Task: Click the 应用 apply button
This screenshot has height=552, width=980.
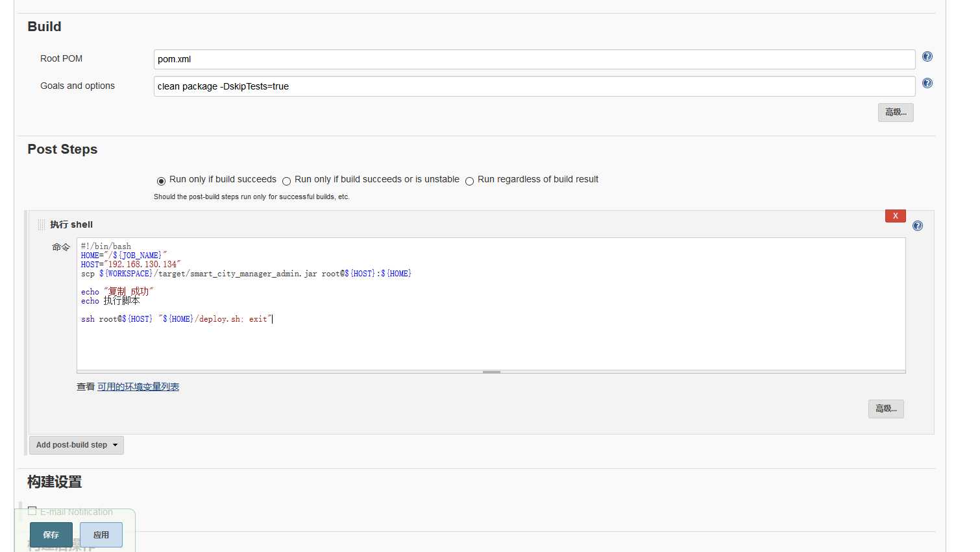Action: 101,535
